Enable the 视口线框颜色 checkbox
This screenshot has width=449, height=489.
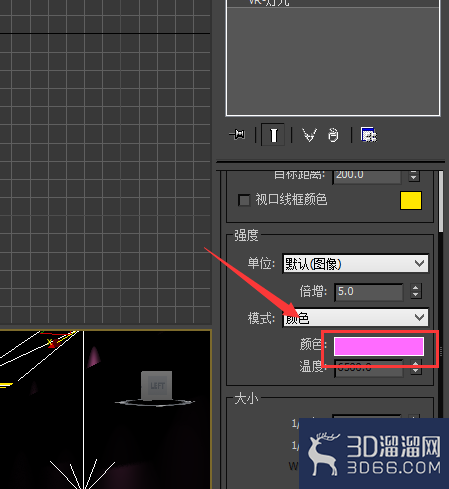(x=244, y=200)
